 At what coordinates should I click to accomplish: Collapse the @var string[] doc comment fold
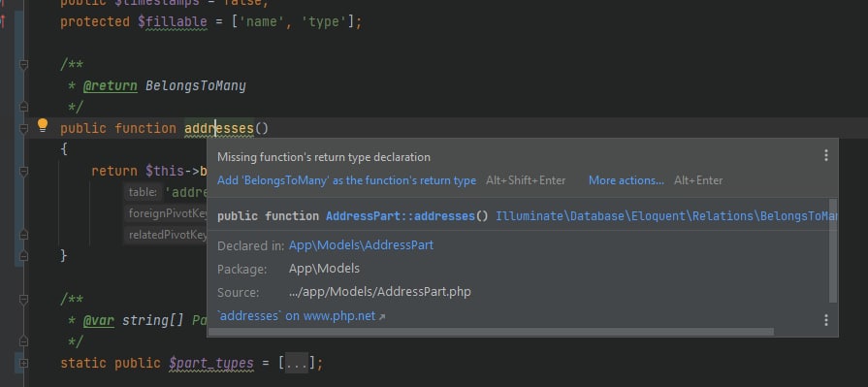23,300
